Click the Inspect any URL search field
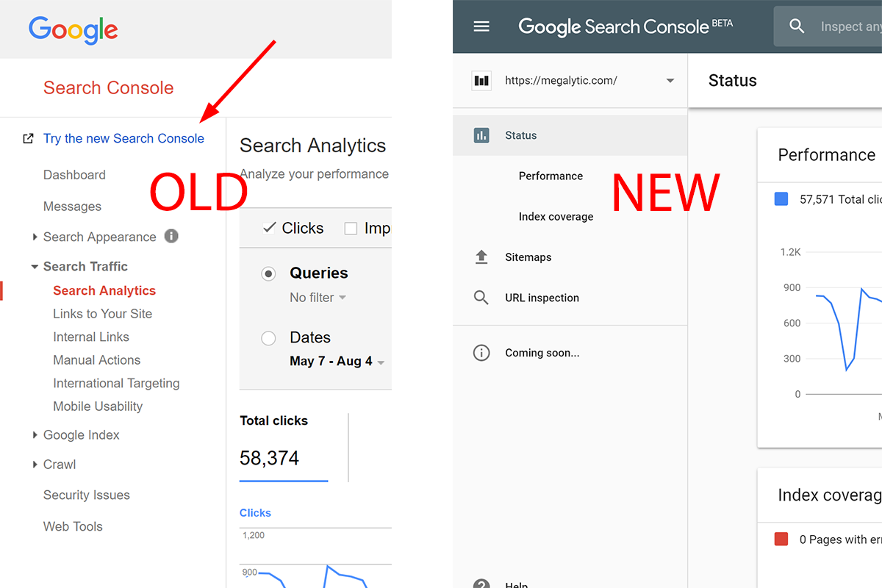This screenshot has height=588, width=882. tap(850, 26)
